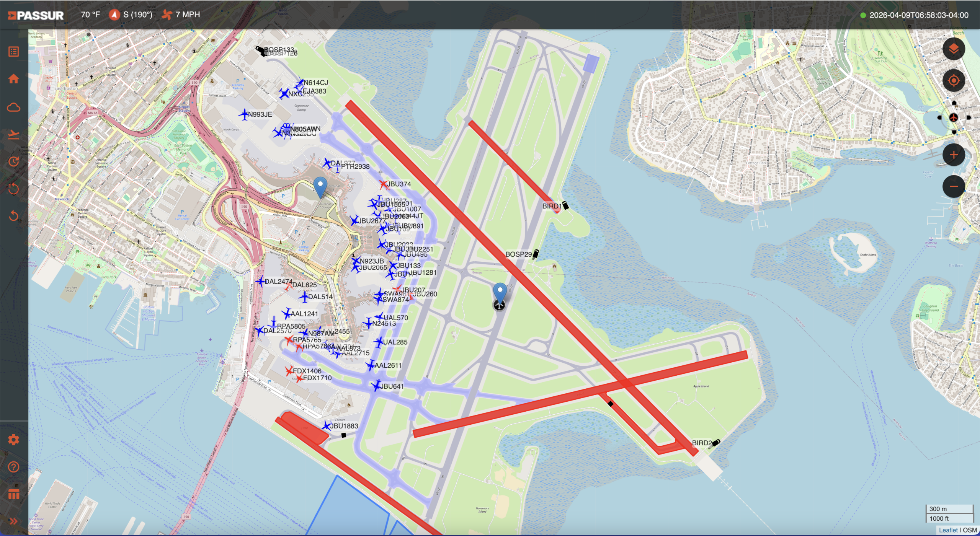The width and height of the screenshot is (980, 536).
Task: Open the list view sidebar icon
Action: (x=13, y=51)
